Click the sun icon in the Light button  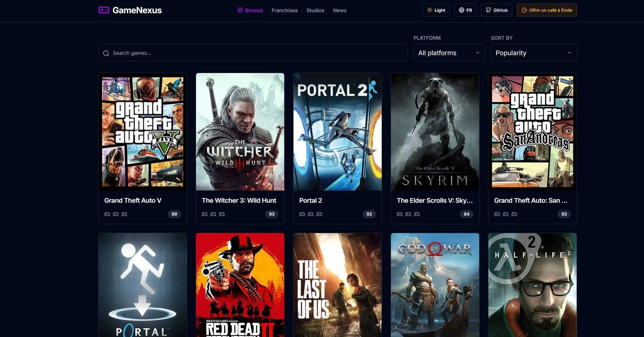429,10
